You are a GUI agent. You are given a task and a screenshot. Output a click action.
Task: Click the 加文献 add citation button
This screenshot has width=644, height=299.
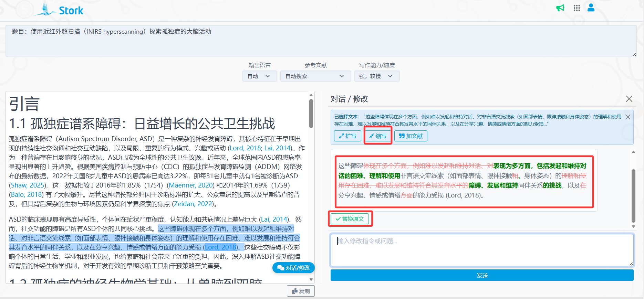click(411, 136)
